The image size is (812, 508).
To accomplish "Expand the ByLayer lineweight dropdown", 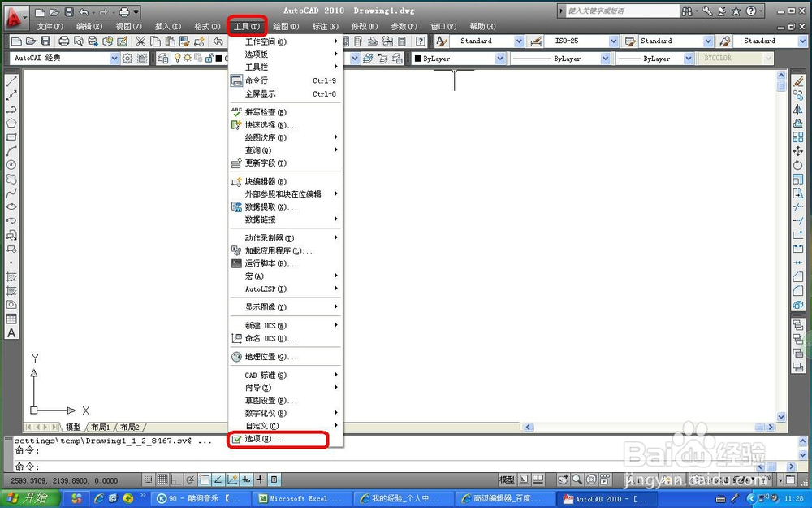I will coord(689,59).
